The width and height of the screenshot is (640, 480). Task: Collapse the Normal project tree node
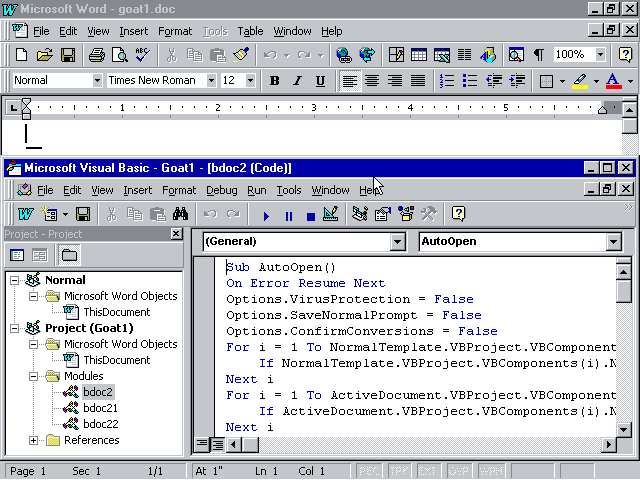14,280
